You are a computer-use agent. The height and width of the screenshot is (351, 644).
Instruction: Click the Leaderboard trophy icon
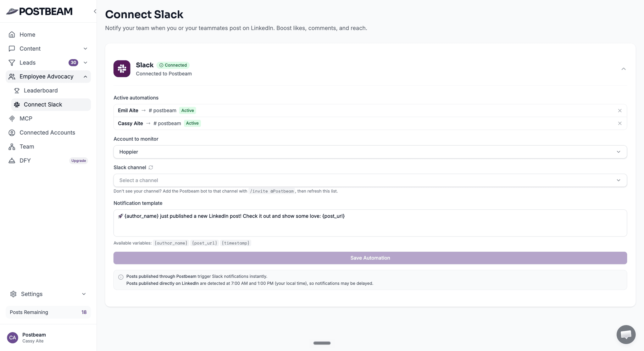point(17,91)
